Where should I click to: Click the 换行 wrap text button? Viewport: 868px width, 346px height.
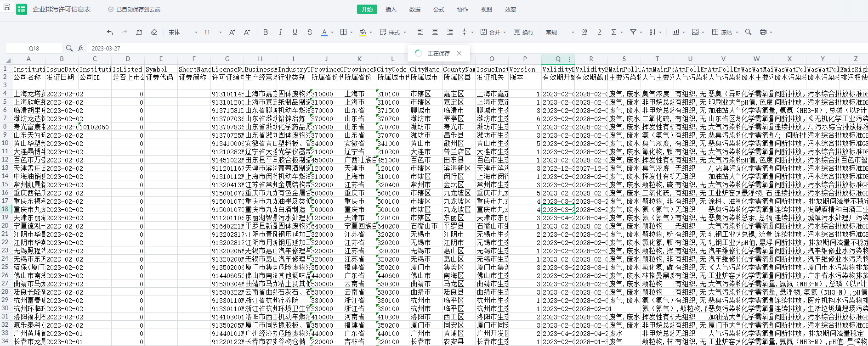(x=523, y=32)
